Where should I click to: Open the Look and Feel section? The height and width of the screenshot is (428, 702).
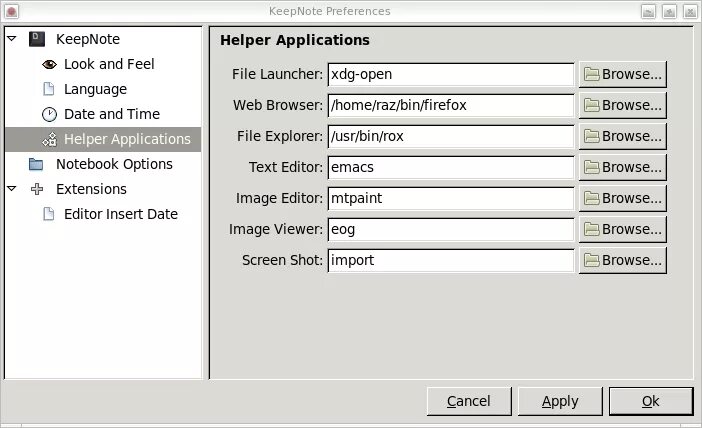click(109, 64)
